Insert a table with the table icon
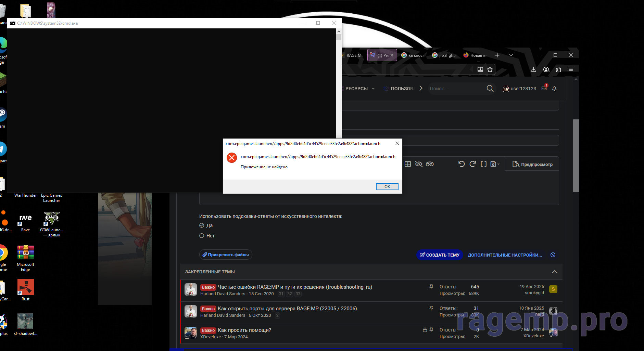This screenshot has width=644, height=351. click(408, 164)
